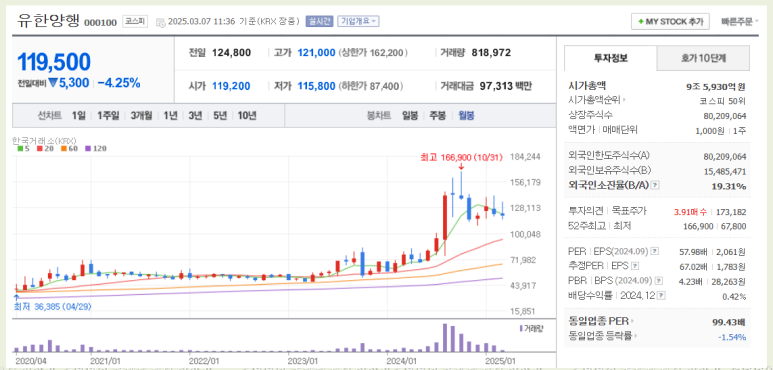Click the 120-day moving average legend marker
The width and height of the screenshot is (773, 370).
(88, 148)
